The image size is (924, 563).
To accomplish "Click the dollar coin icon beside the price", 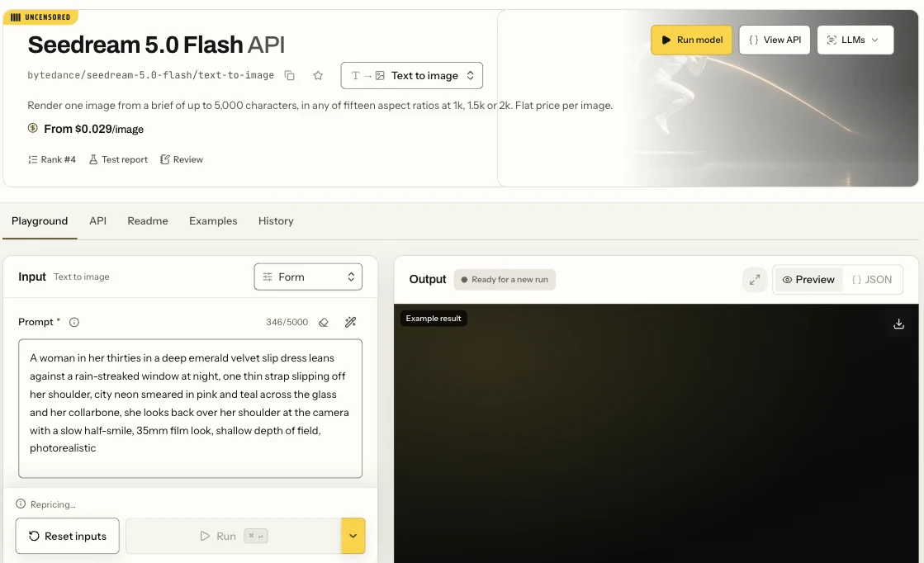I will tap(33, 128).
